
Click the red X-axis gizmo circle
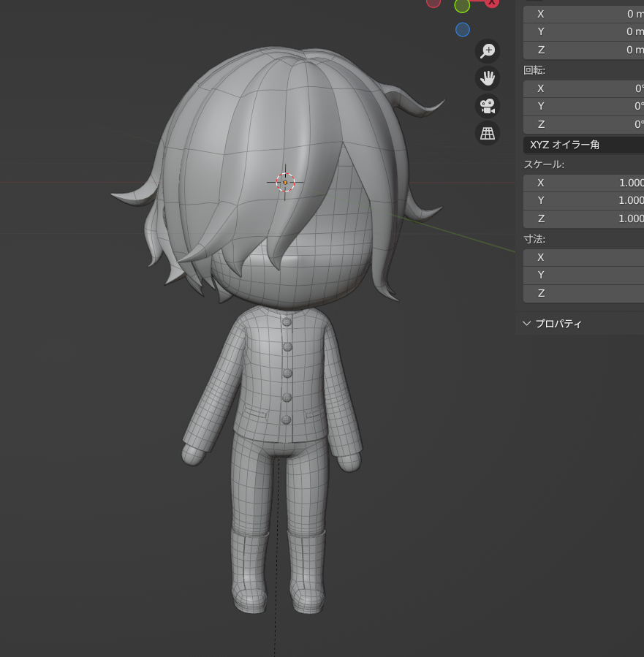tap(492, 2)
